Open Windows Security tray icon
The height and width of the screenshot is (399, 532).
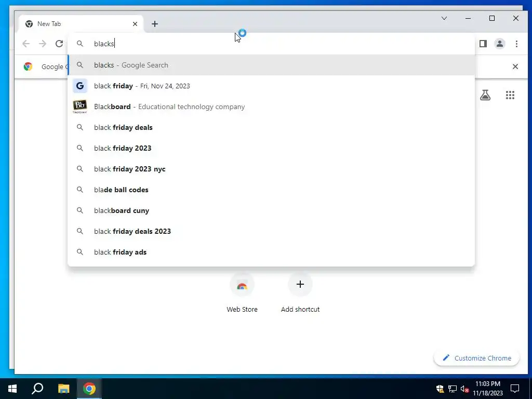440,389
